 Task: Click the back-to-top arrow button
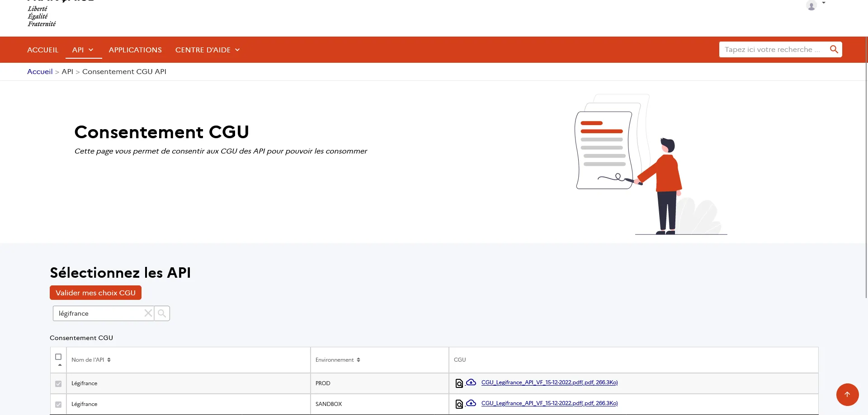pos(847,395)
